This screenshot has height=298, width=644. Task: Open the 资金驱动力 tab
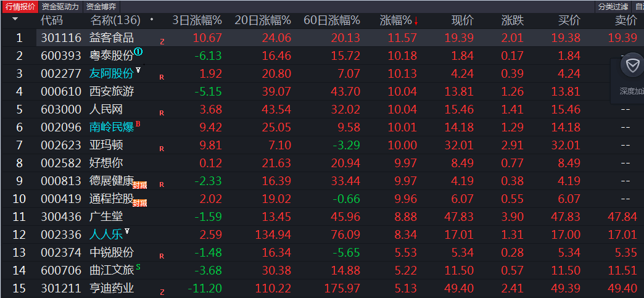[60, 7]
